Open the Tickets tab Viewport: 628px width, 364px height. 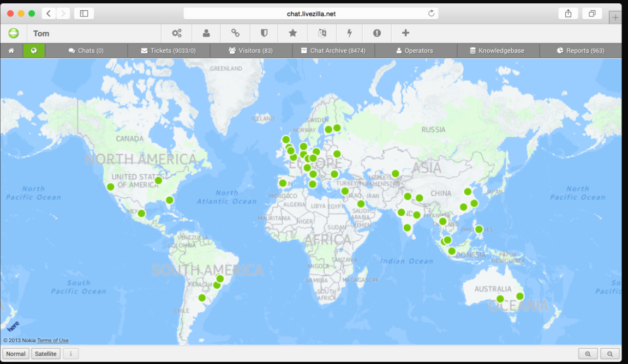pos(168,51)
